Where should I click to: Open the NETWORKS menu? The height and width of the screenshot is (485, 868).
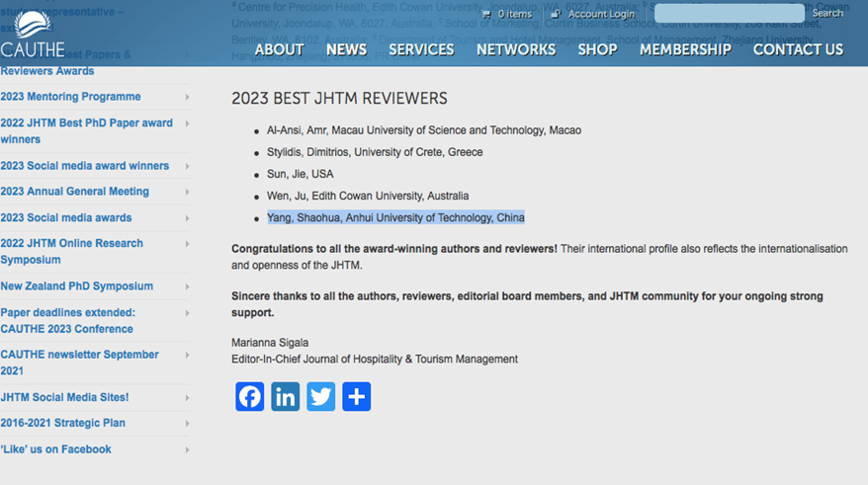[x=516, y=49]
